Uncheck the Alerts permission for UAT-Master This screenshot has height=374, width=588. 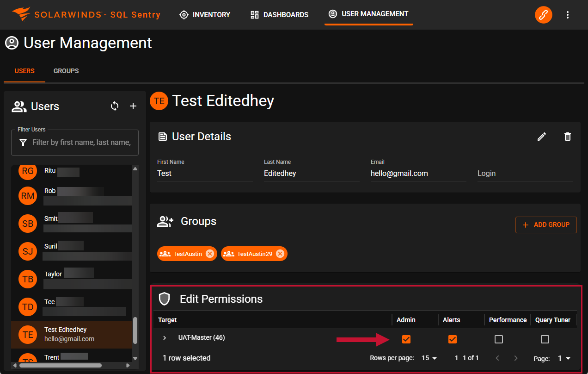pos(452,339)
